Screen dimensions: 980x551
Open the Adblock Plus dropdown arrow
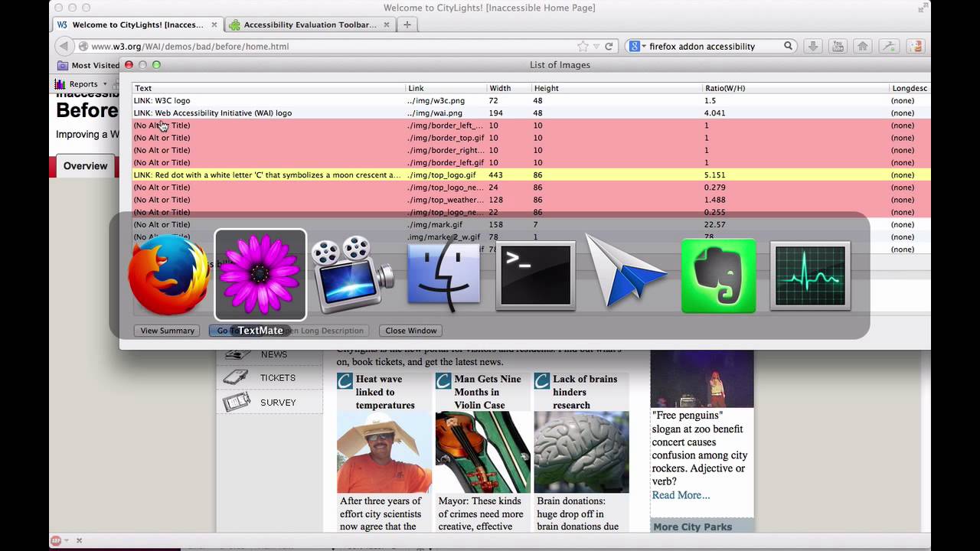[67, 540]
